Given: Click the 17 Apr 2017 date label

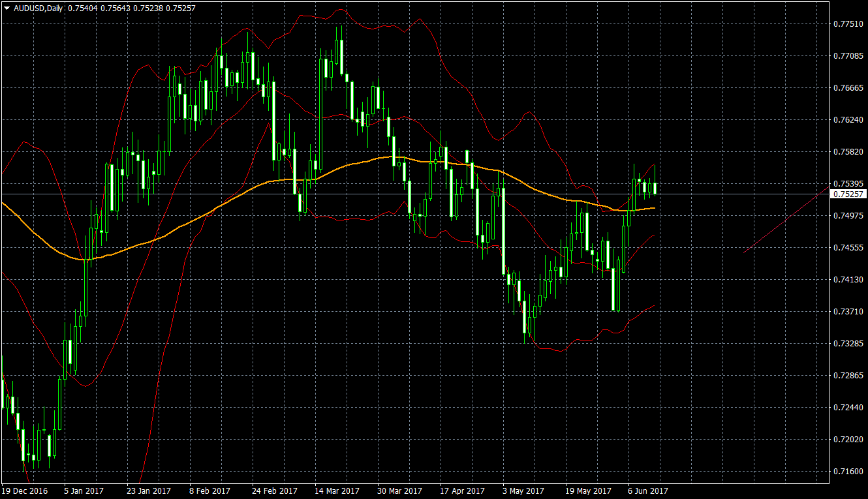Looking at the screenshot, I should (x=462, y=491).
